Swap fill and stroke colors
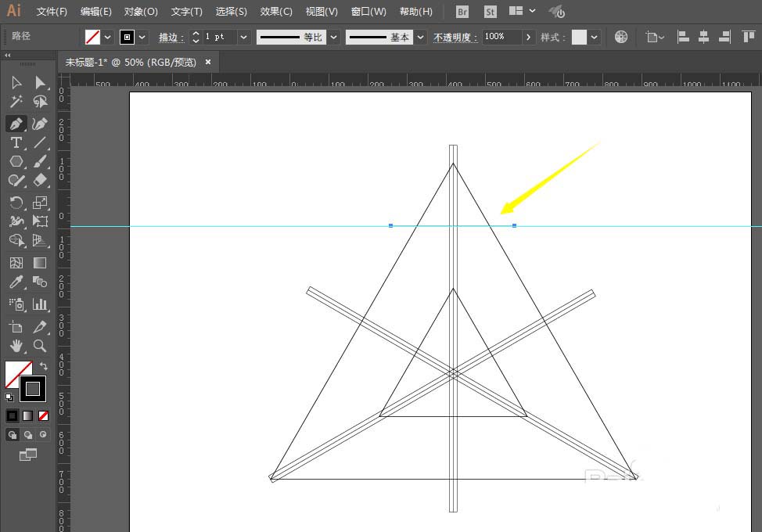The width and height of the screenshot is (762, 532). coord(43,366)
